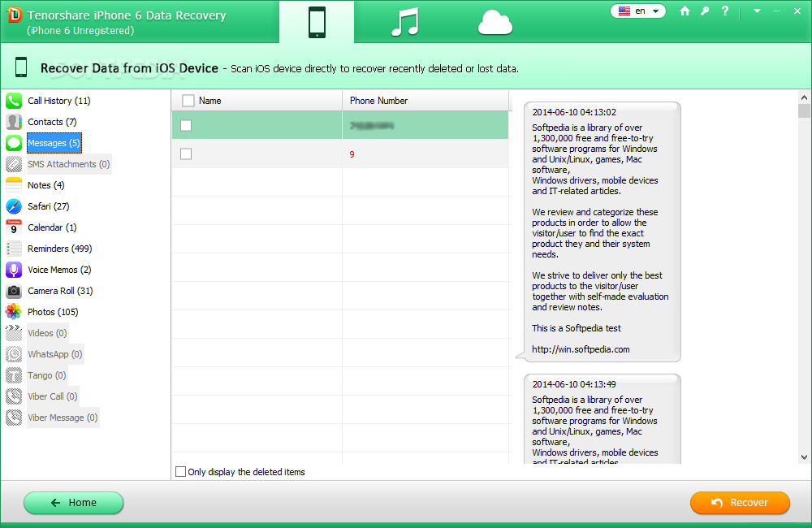Select Reminders (499) category
812x528 pixels.
(60, 249)
